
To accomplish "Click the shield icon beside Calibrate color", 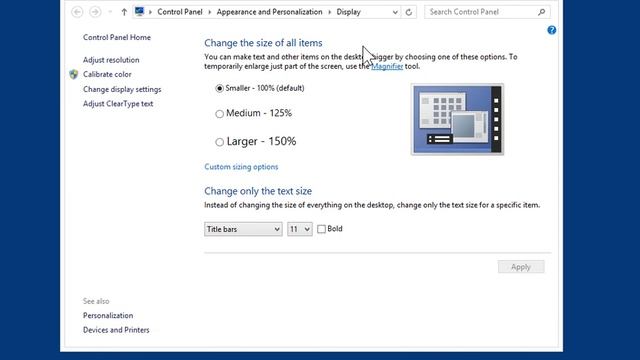I will [73, 74].
